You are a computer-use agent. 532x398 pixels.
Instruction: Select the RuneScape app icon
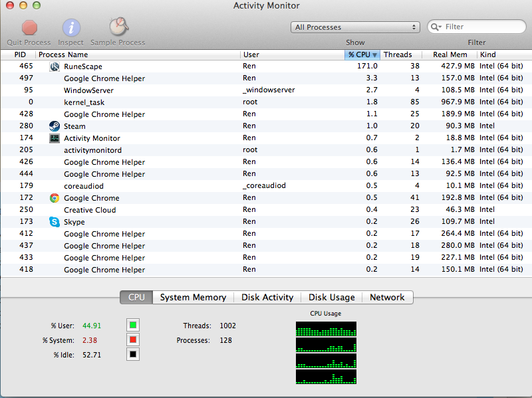pyautogui.click(x=55, y=66)
